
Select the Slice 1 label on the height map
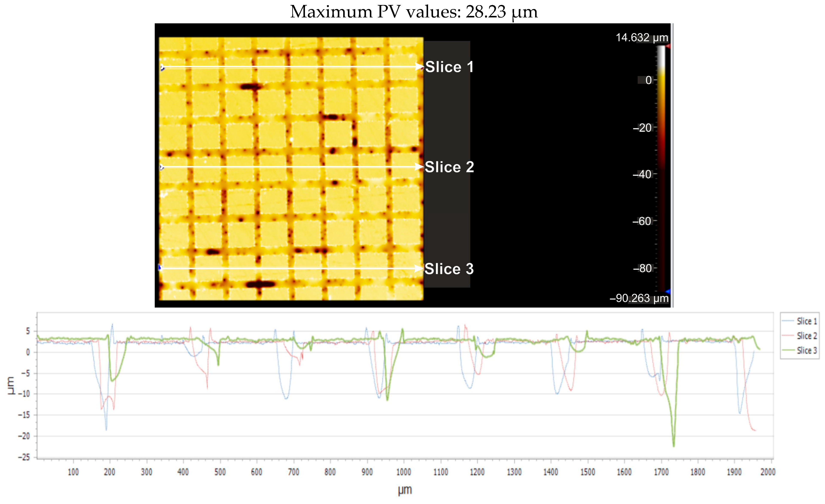(x=449, y=67)
